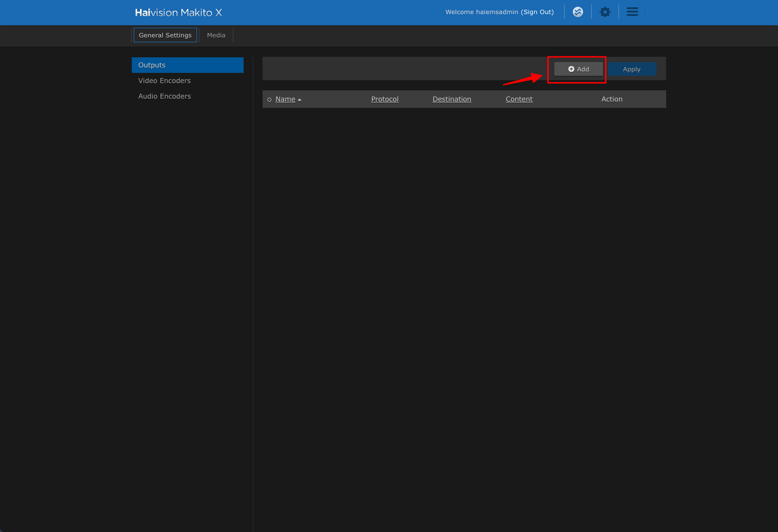
Task: Select Outputs in the sidebar
Action: 188,65
